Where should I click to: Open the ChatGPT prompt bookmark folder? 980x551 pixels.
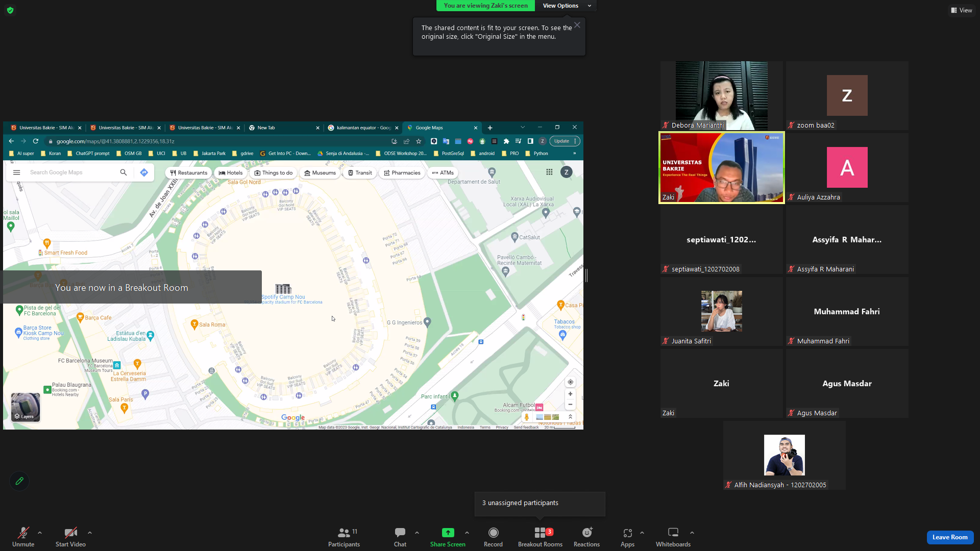(x=89, y=154)
